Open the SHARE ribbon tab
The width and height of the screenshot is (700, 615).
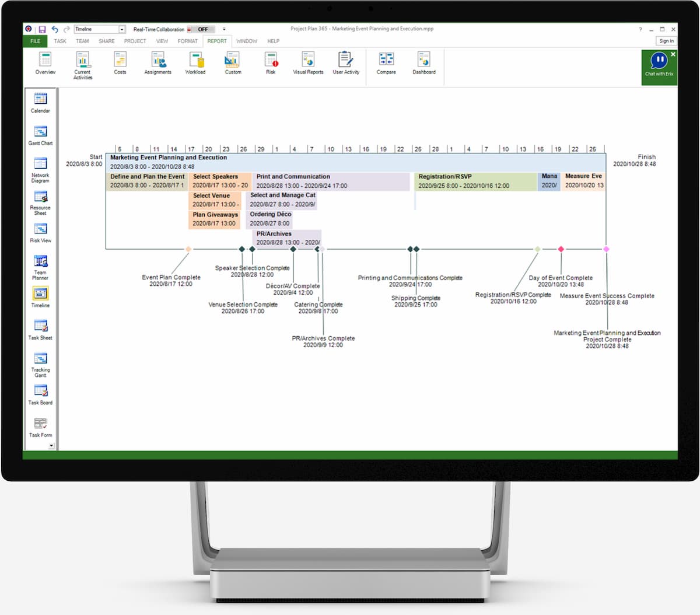(x=107, y=41)
